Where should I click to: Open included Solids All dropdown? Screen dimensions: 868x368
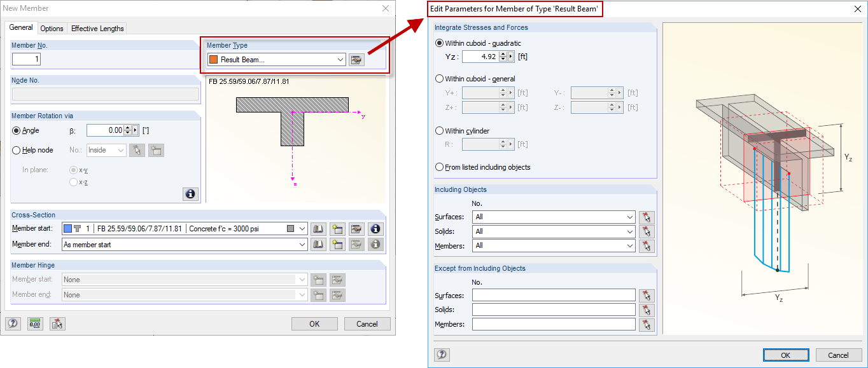point(630,231)
